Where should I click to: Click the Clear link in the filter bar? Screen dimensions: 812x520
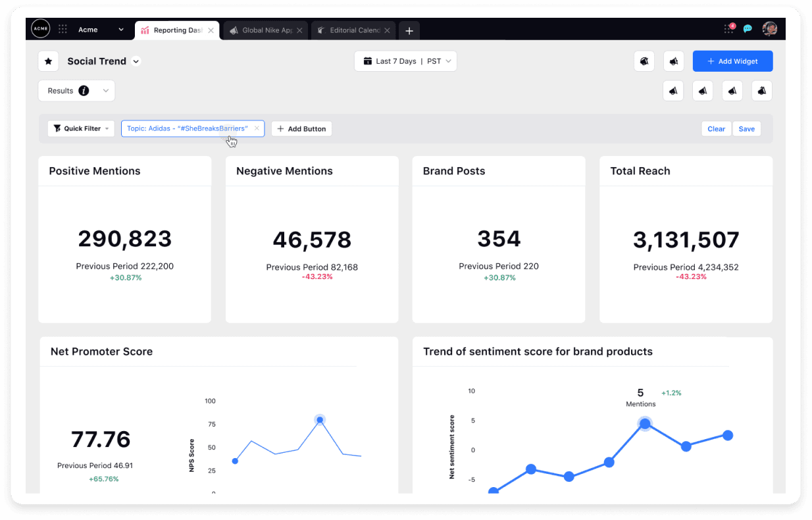tap(716, 128)
